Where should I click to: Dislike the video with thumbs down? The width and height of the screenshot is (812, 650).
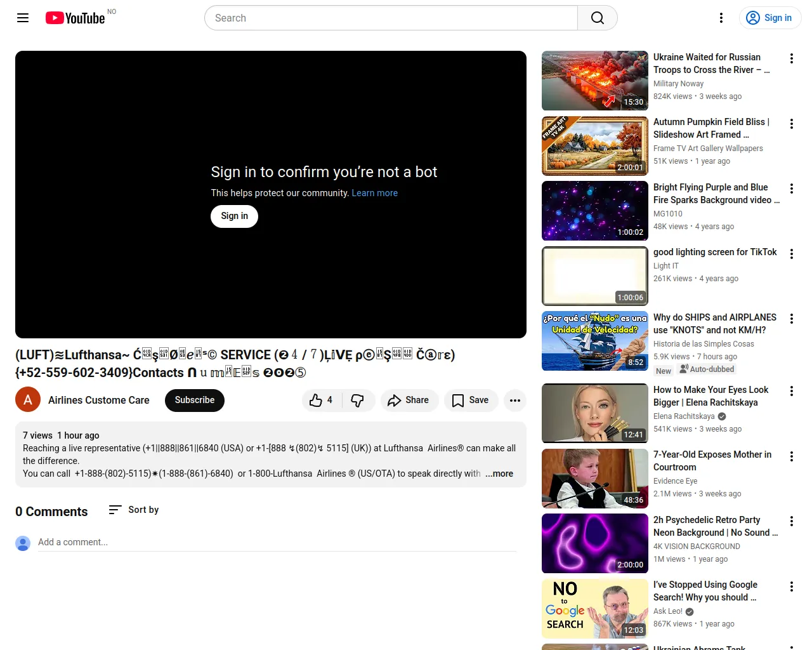pos(358,401)
